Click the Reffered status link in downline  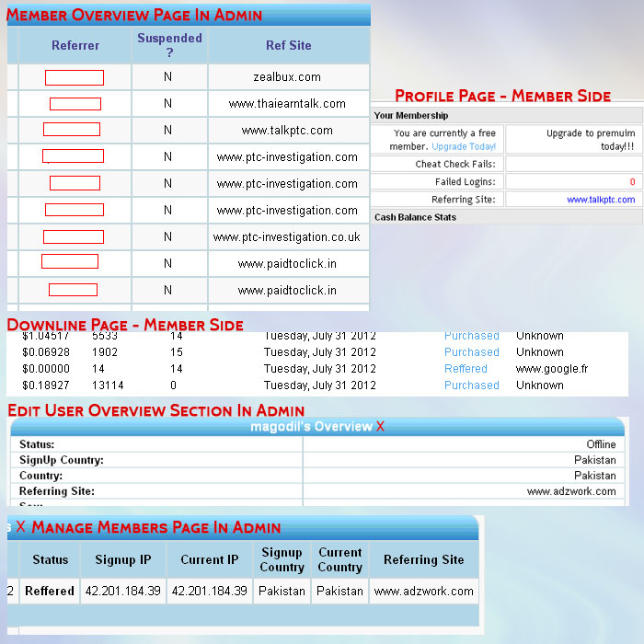click(466, 369)
